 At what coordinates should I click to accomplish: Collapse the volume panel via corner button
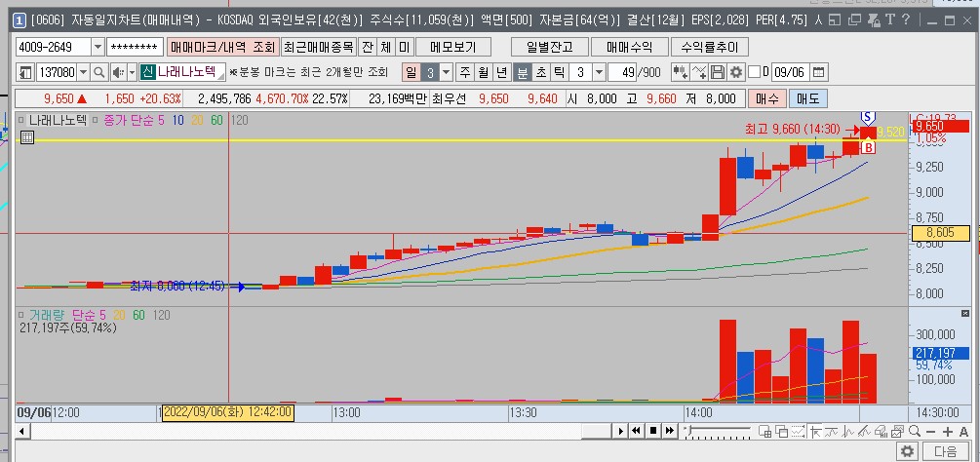click(964, 312)
